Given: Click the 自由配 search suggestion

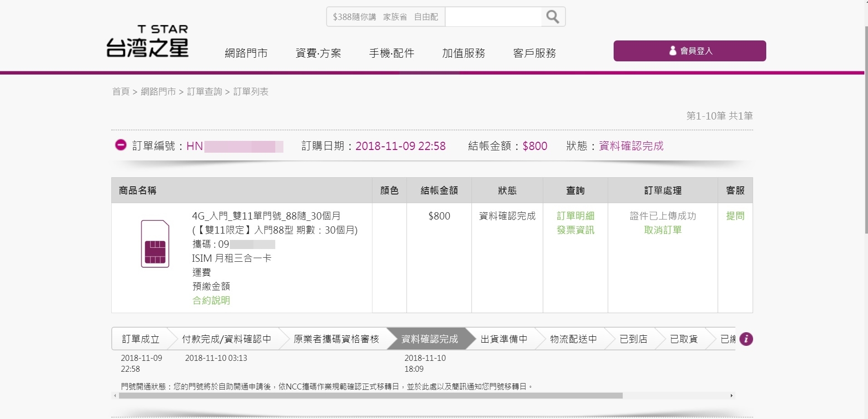Looking at the screenshot, I should pyautogui.click(x=426, y=17).
